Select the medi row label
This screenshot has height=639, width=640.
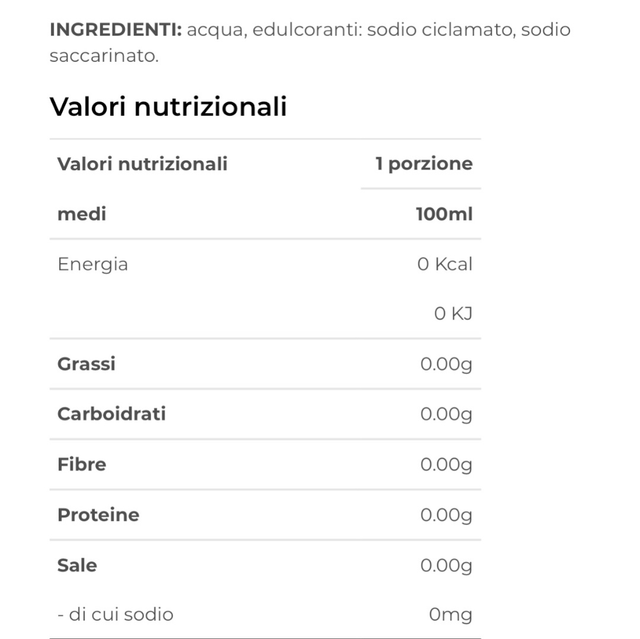click(x=82, y=214)
